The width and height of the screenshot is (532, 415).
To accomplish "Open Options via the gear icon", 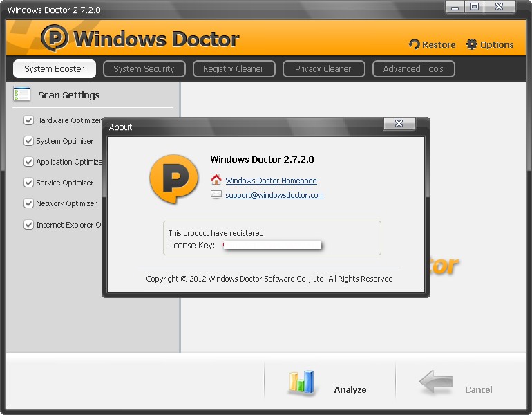I will point(472,44).
